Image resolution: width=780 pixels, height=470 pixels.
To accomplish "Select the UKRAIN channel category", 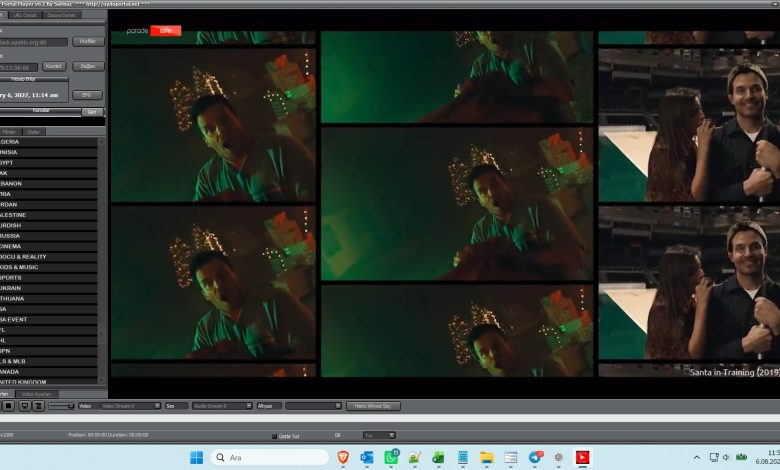I will pos(48,288).
